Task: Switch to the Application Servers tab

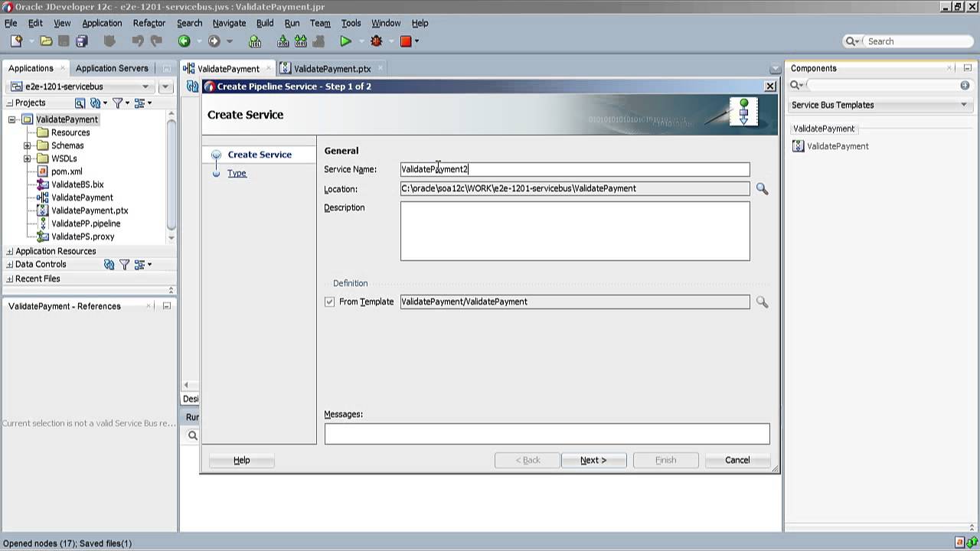Action: pos(112,68)
